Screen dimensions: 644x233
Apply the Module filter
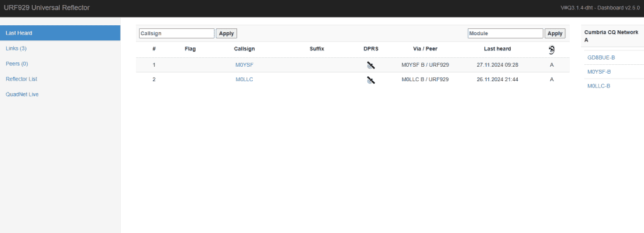(x=555, y=33)
